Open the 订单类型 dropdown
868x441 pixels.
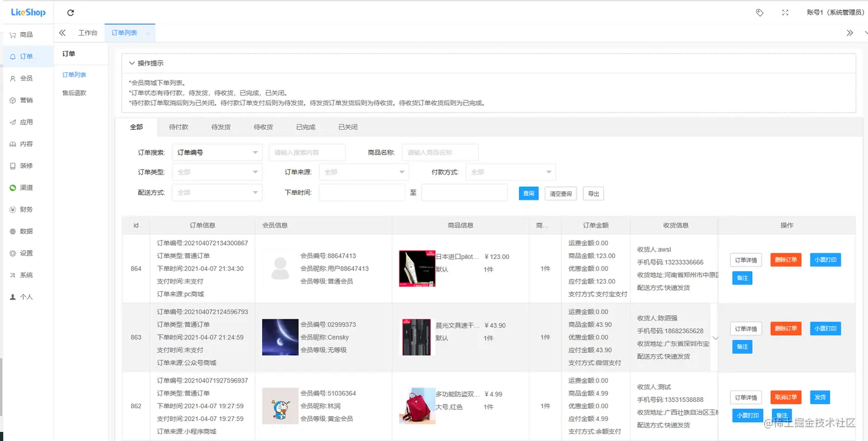point(217,172)
